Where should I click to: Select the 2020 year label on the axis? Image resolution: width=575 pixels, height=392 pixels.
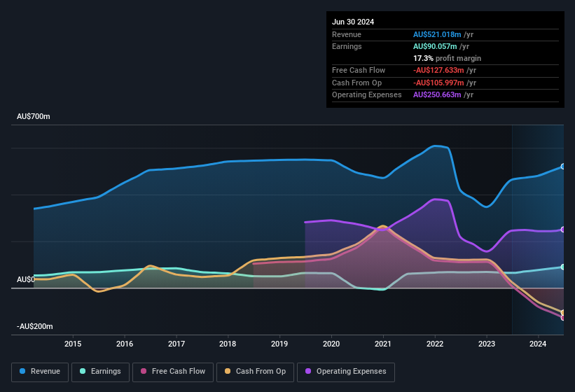coord(331,344)
